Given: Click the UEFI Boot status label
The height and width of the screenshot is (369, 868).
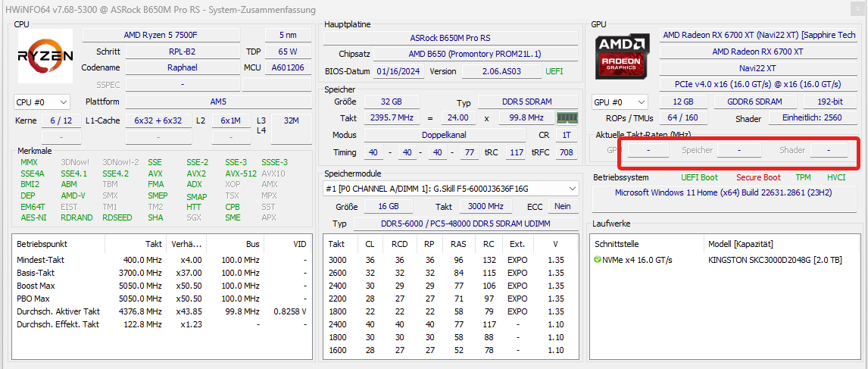Looking at the screenshot, I should (x=699, y=177).
